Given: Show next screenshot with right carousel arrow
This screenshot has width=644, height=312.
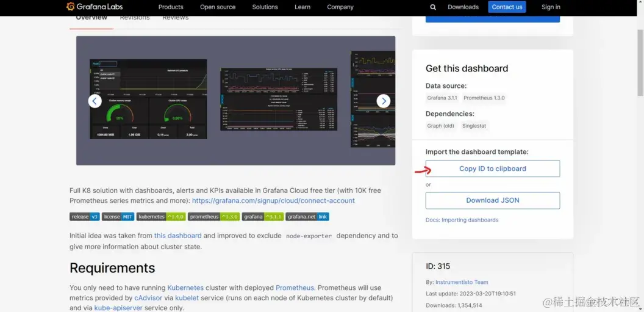Looking at the screenshot, I should [383, 101].
